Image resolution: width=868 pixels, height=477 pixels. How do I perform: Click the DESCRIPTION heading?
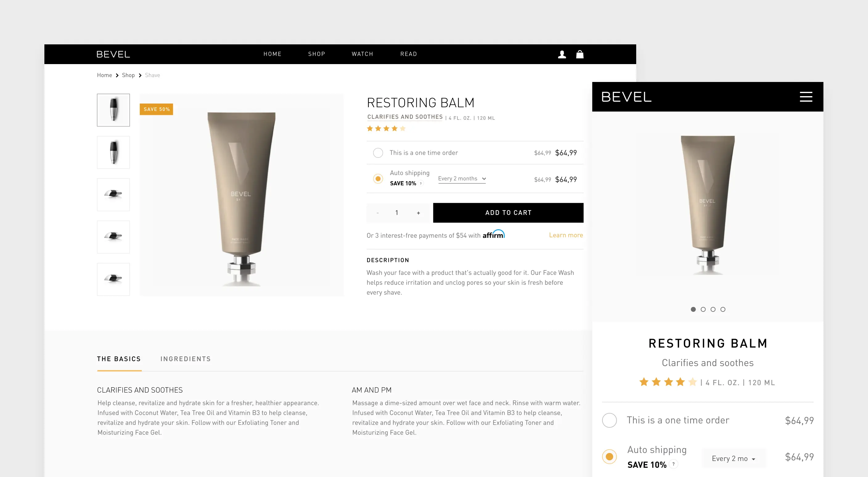[388, 260]
